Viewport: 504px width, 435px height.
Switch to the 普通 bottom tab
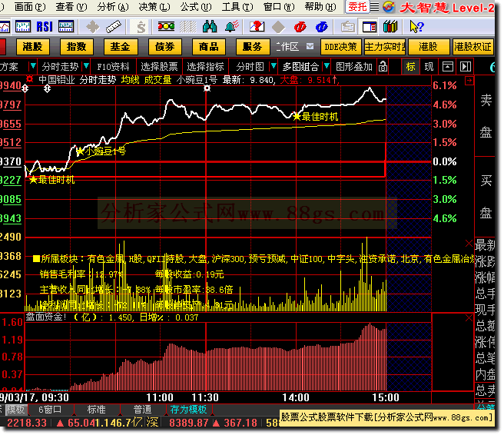coord(142,410)
